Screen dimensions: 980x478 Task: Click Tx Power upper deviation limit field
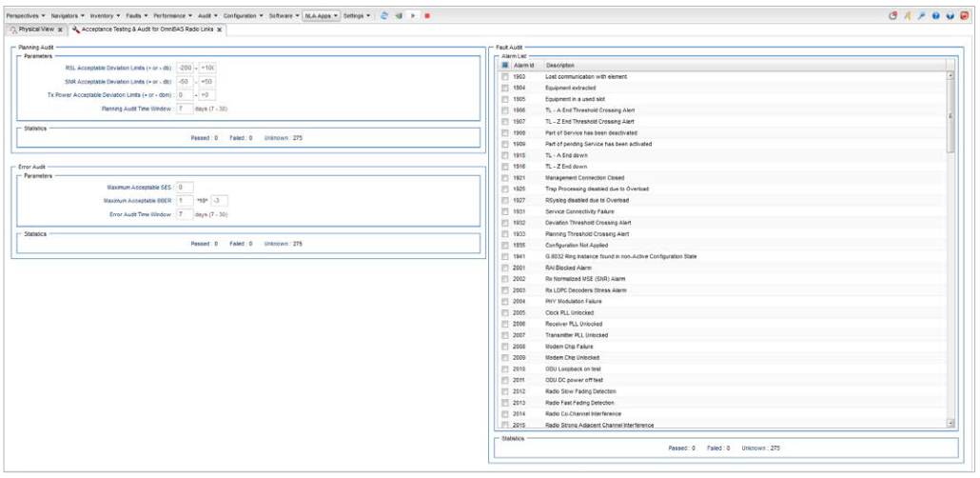[207, 95]
